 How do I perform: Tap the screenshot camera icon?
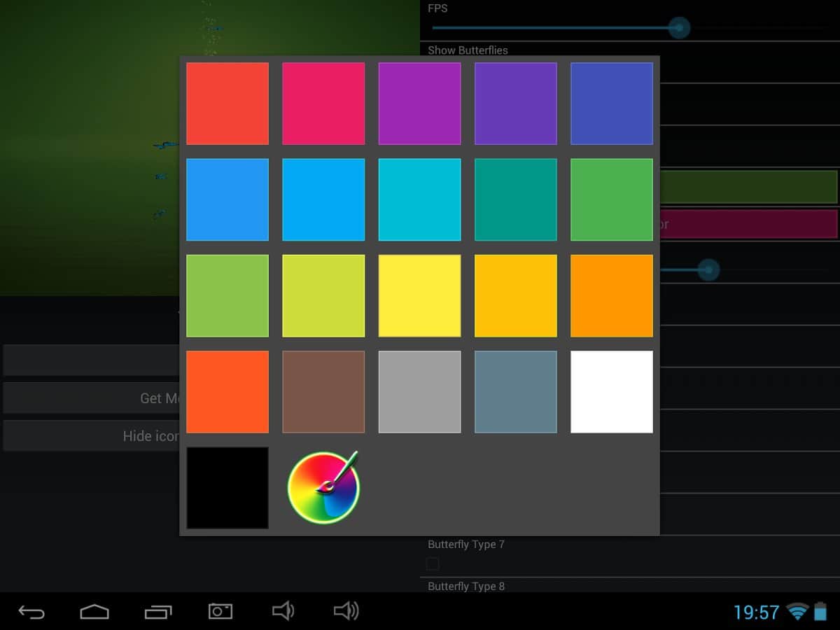coord(220,612)
